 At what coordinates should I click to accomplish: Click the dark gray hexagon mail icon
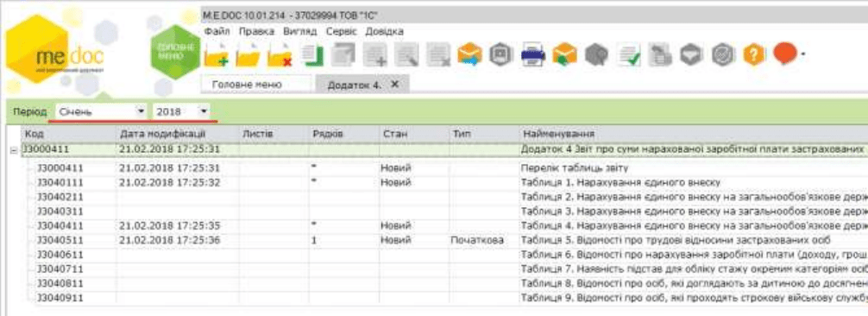[x=691, y=55]
